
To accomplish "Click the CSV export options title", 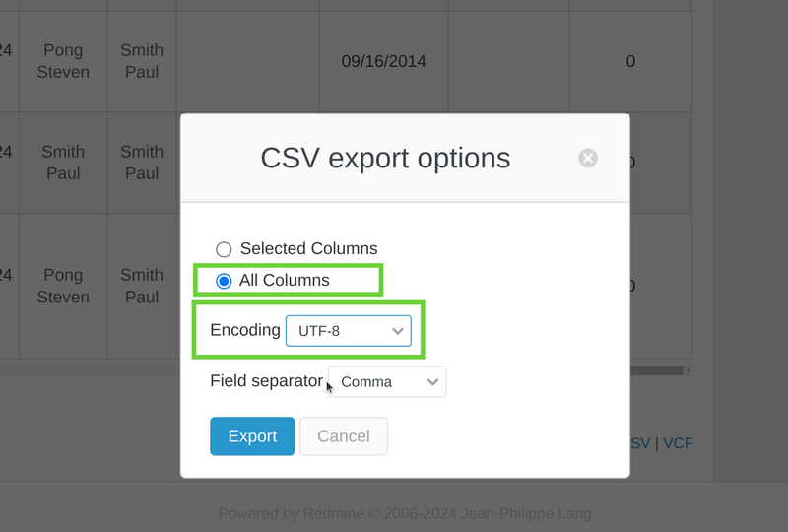I will click(385, 158).
